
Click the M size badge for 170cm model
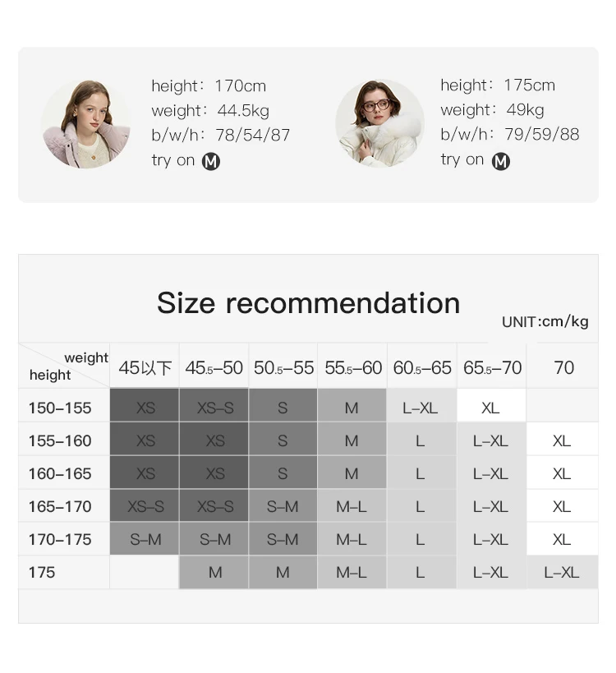click(211, 161)
